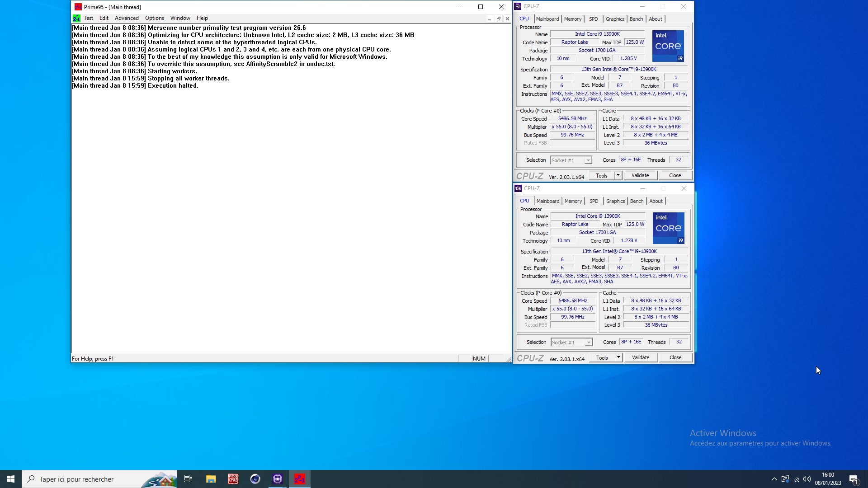Viewport: 868px width, 488px height.
Task: Click Tools button in bottom CPU-Z
Action: point(602,357)
